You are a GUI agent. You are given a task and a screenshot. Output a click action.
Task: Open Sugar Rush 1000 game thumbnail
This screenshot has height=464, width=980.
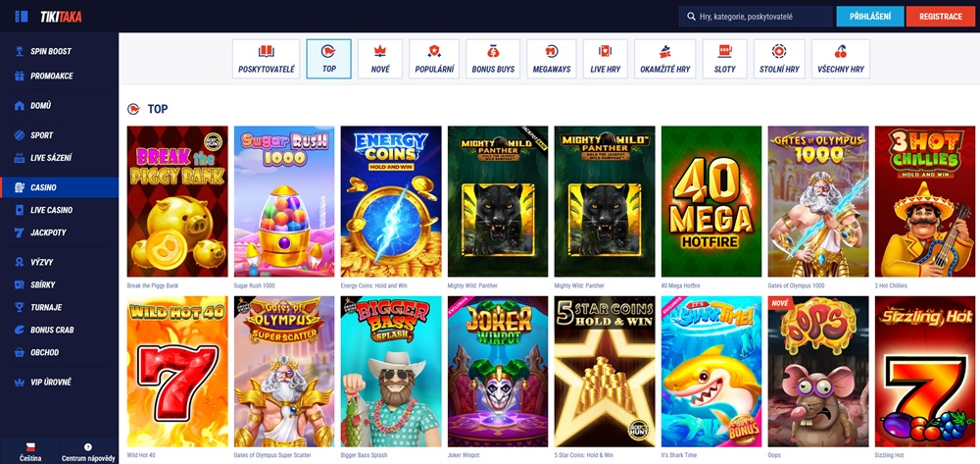click(x=284, y=201)
